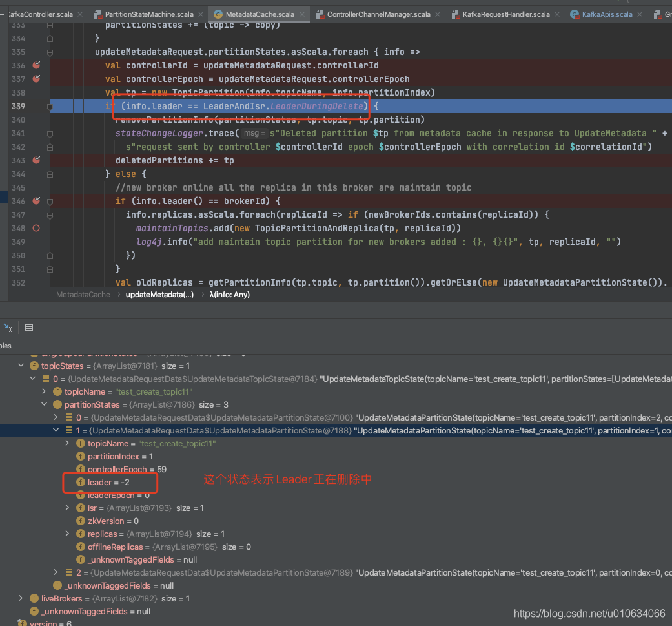Viewport: 672px width, 626px height.
Task: Open the KafkaRequestHandler.scala tab
Action: [505, 14]
